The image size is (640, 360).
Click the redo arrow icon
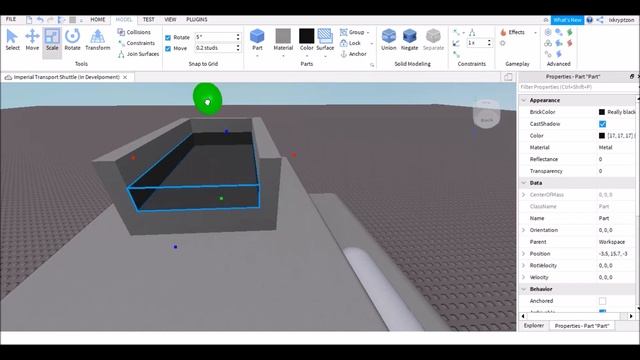51,20
